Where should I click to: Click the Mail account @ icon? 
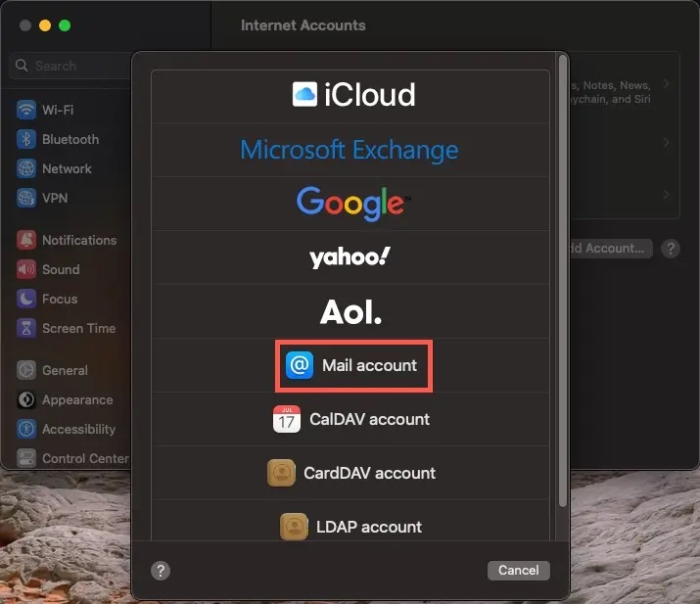tap(298, 365)
